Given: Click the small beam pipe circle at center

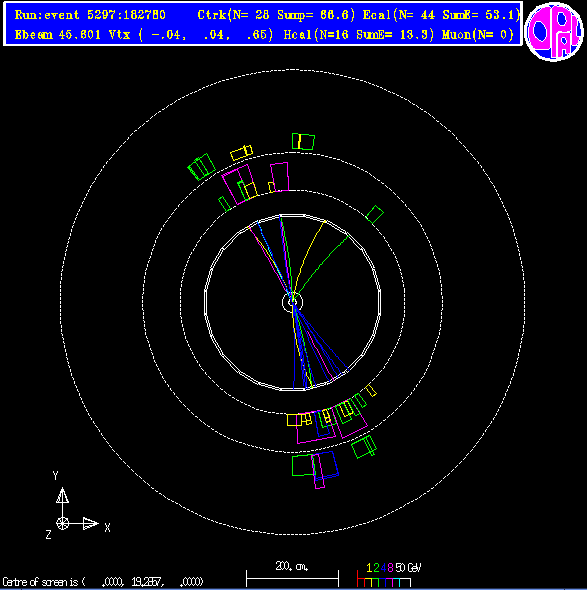Looking at the screenshot, I should tap(292, 302).
